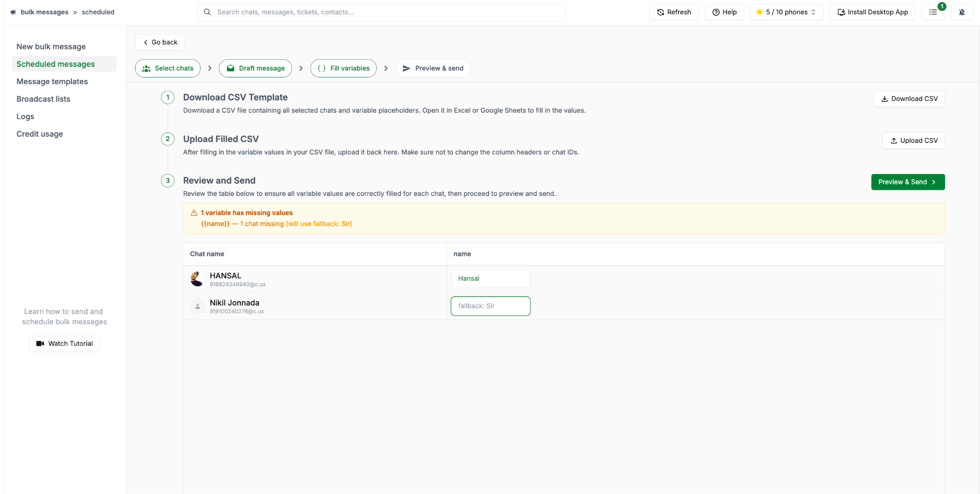Open the Help button
Screen dimensions: 980x494
tap(724, 12)
